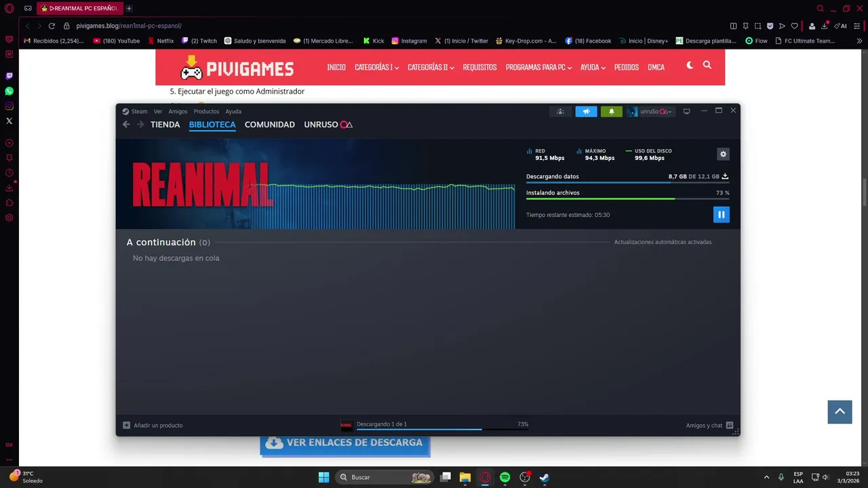Open the YouTube bookmark
Viewport: 868px width, 488px height.
pyautogui.click(x=117, y=41)
